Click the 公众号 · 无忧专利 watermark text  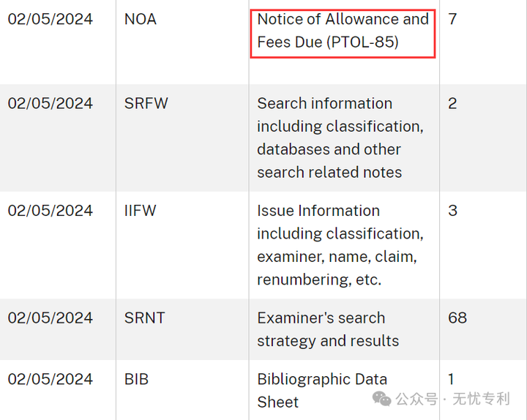(453, 400)
